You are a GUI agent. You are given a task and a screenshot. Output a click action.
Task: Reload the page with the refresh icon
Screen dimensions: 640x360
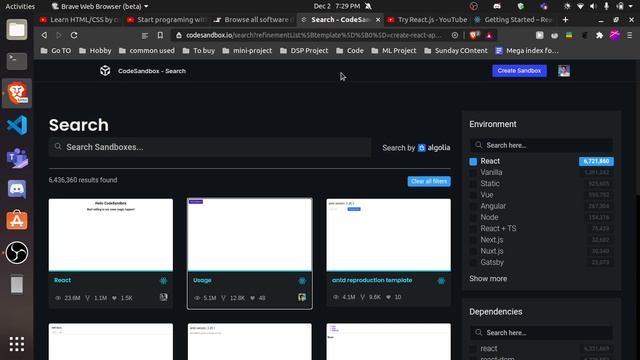pyautogui.click(x=74, y=36)
